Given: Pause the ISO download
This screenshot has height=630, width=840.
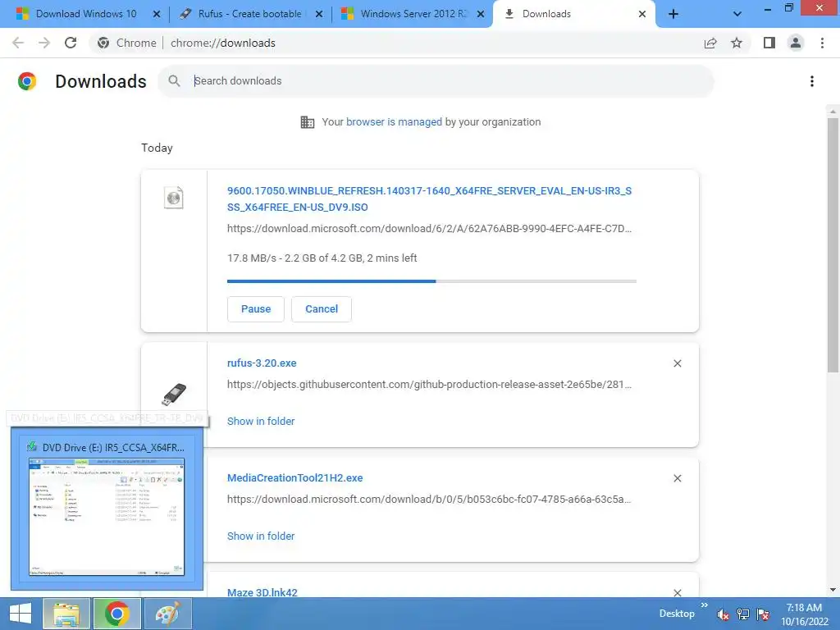Looking at the screenshot, I should tap(256, 309).
